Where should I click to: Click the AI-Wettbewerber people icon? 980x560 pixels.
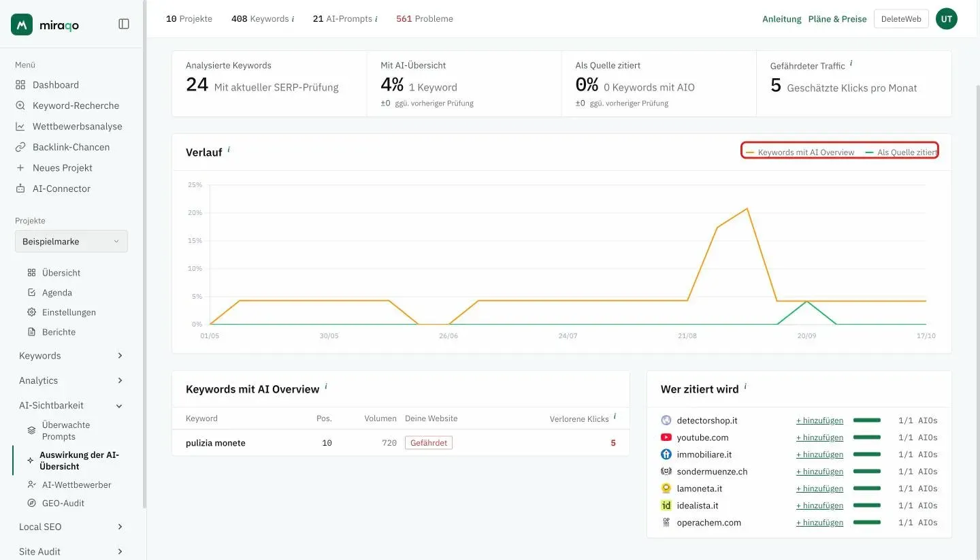pos(31,485)
